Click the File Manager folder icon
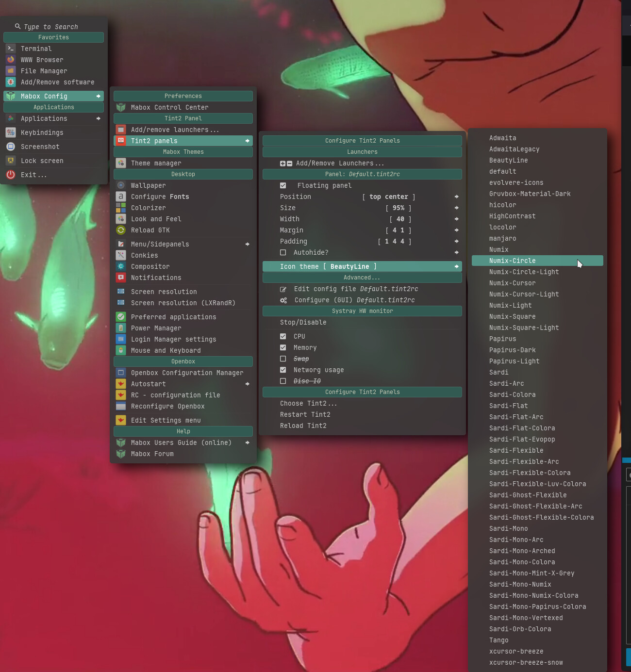Image resolution: width=631 pixels, height=672 pixels. coord(11,71)
